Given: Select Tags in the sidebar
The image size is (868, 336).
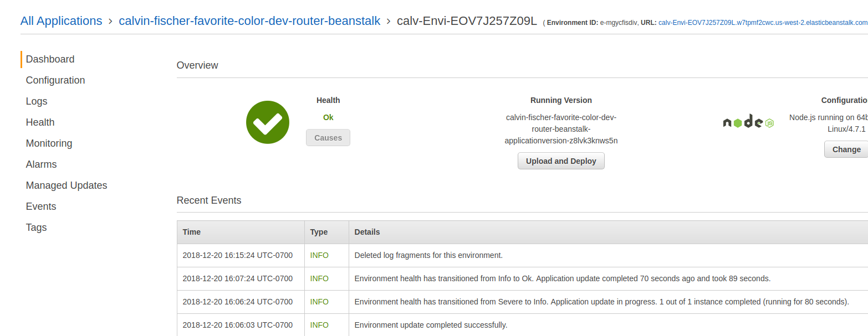Looking at the screenshot, I should (36, 228).
